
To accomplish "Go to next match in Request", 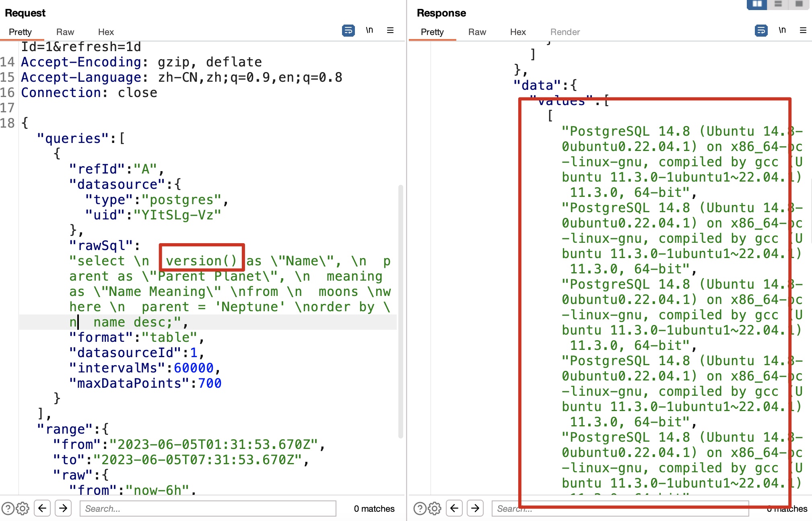I will (x=63, y=508).
